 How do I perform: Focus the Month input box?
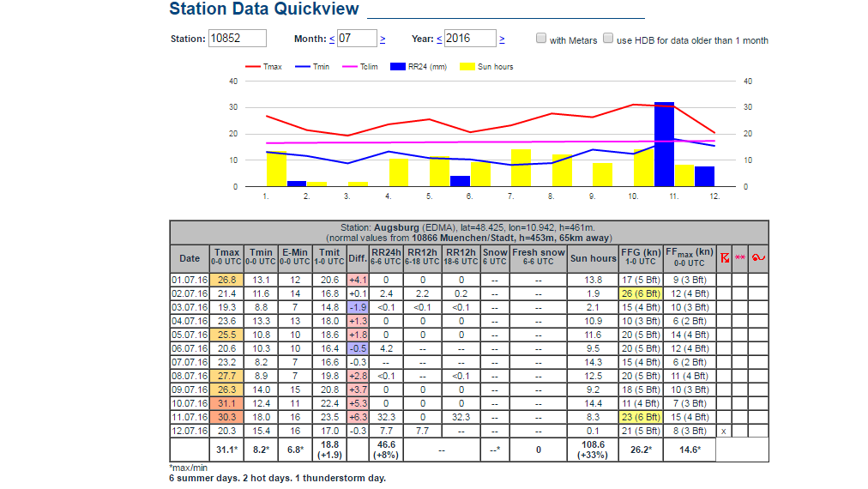(x=357, y=39)
